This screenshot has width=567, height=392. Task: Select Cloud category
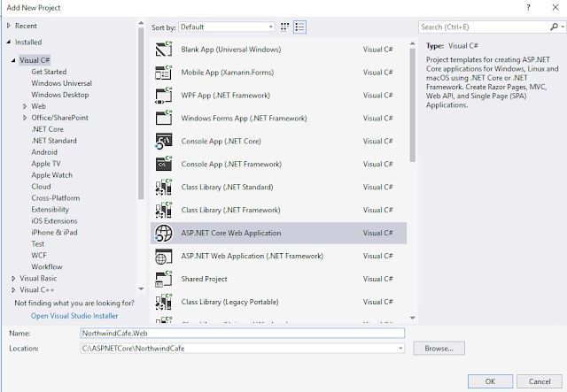41,187
